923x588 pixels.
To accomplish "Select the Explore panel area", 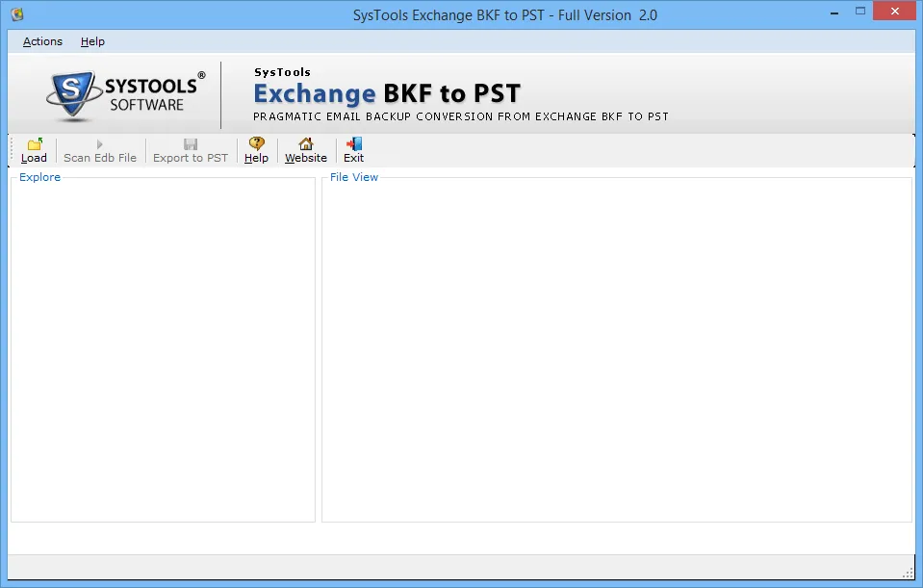I will pos(162,346).
